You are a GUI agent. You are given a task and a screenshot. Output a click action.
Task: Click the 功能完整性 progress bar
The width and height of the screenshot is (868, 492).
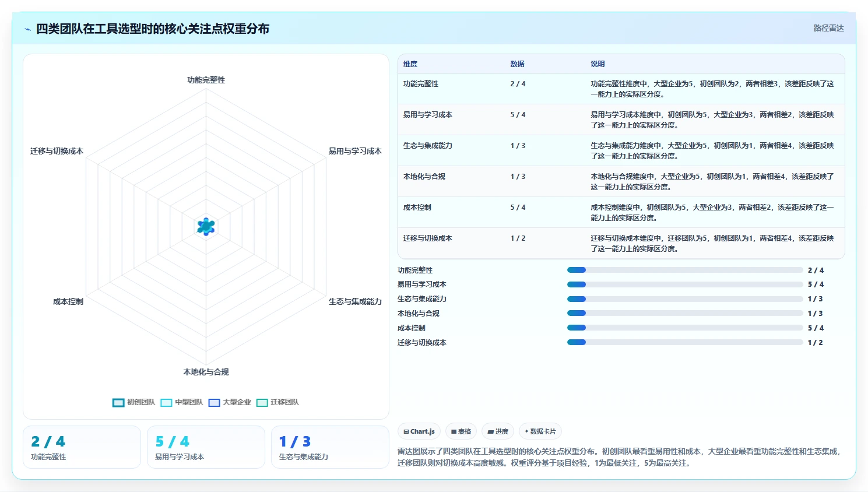pyautogui.click(x=685, y=270)
